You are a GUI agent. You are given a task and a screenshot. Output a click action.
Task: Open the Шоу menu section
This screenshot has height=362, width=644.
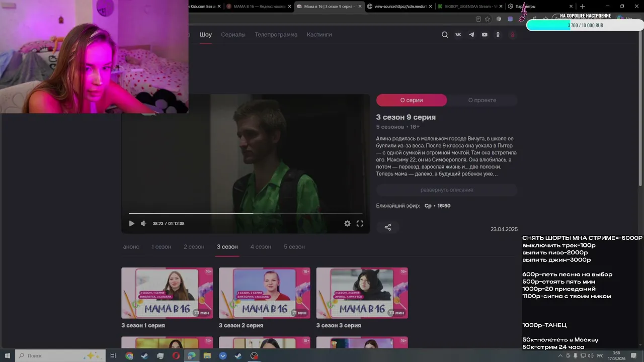(x=206, y=35)
